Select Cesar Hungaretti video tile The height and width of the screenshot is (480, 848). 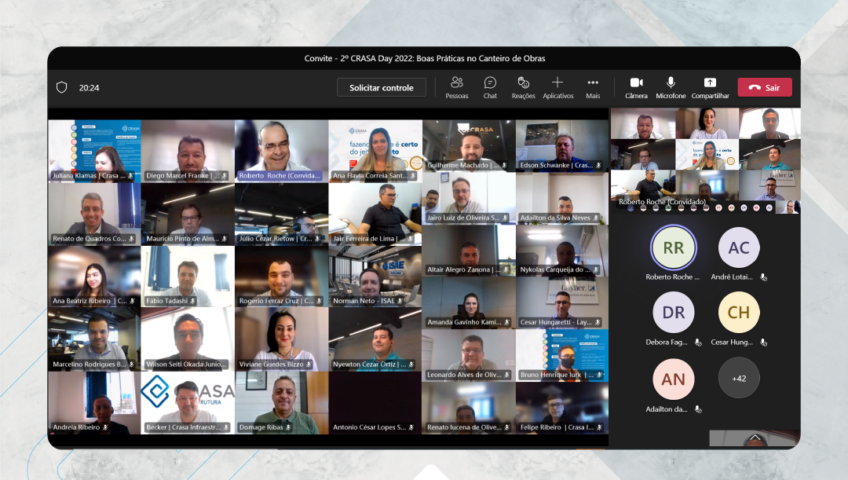pos(562,303)
